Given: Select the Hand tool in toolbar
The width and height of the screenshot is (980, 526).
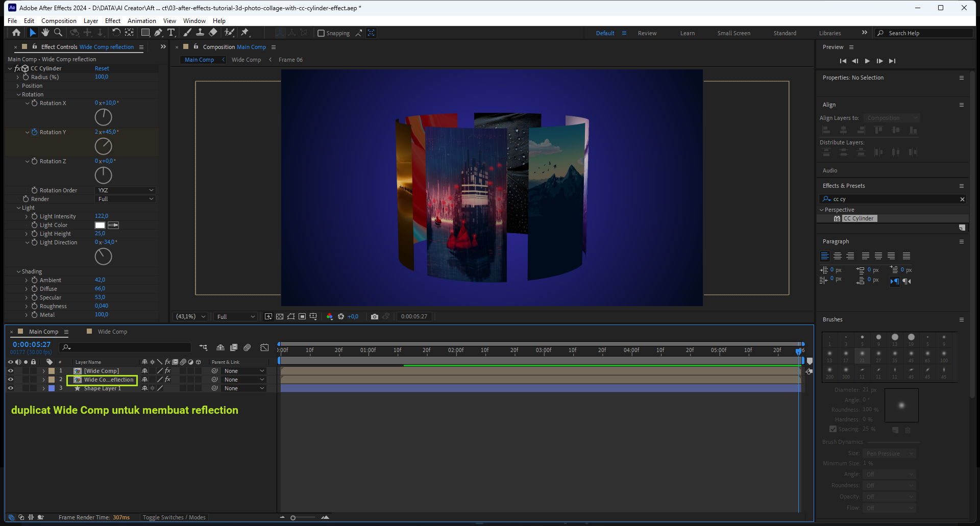Looking at the screenshot, I should 45,33.
